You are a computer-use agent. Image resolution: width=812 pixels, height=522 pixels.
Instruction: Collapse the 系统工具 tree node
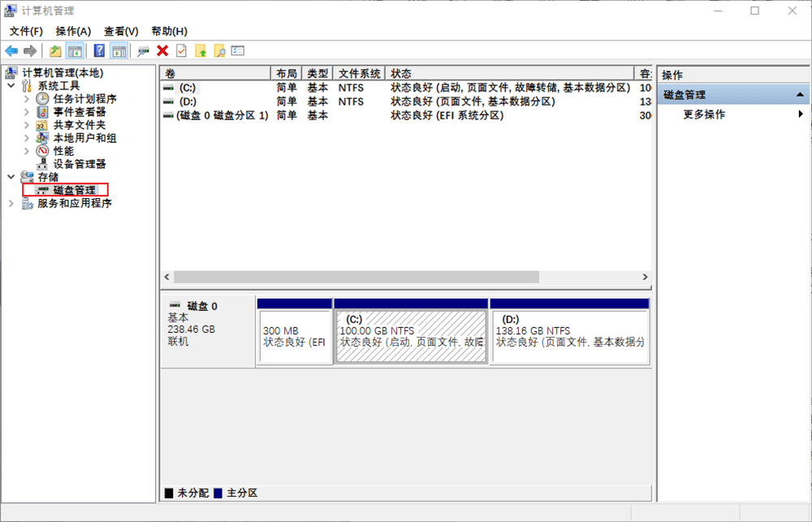tap(11, 86)
